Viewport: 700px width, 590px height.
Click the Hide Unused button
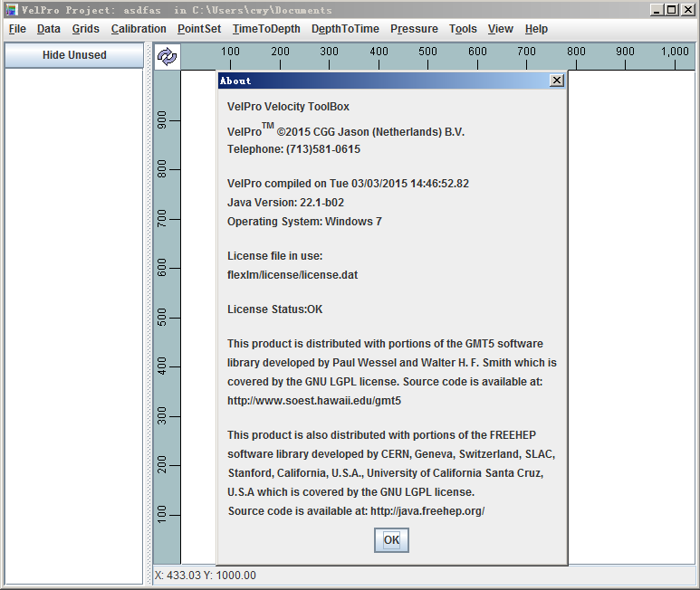click(x=74, y=55)
